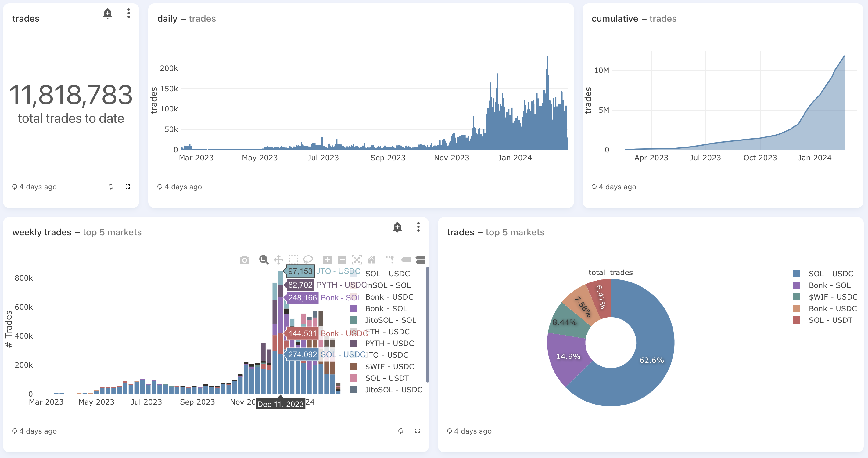This screenshot has height=458, width=868.
Task: Click the Autoscale icon in modebar
Action: 357,260
